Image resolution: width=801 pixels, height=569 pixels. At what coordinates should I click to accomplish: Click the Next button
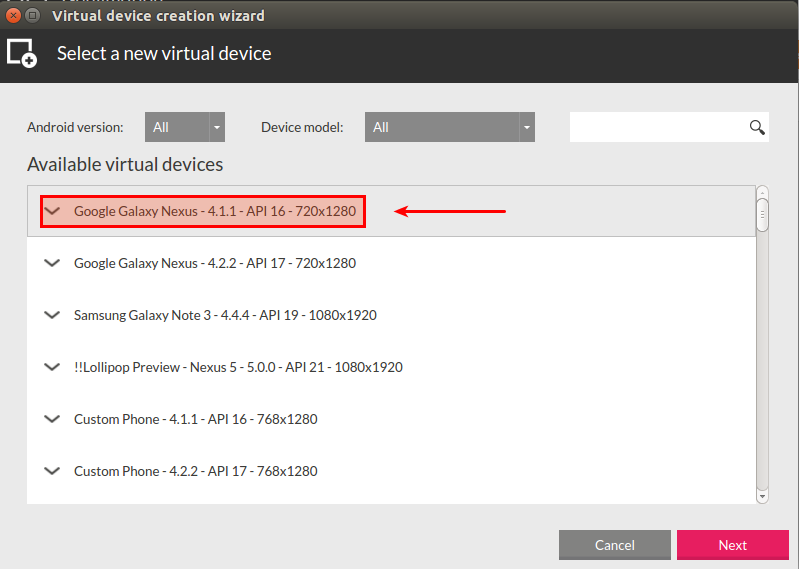click(x=733, y=545)
